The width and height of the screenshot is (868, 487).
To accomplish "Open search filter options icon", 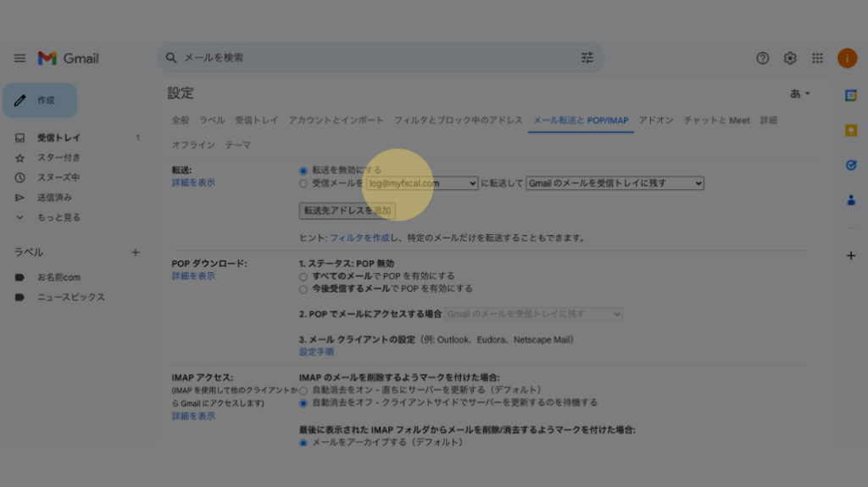I will pos(587,58).
